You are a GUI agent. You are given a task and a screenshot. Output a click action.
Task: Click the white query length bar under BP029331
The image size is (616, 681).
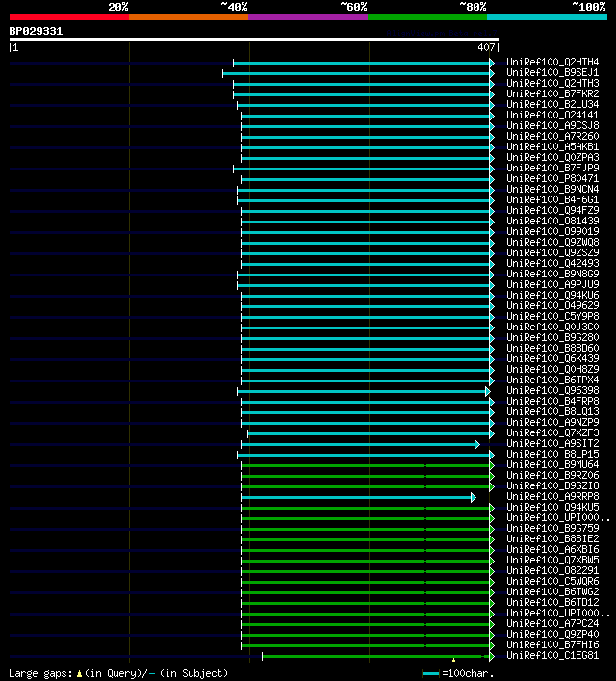[254, 39]
